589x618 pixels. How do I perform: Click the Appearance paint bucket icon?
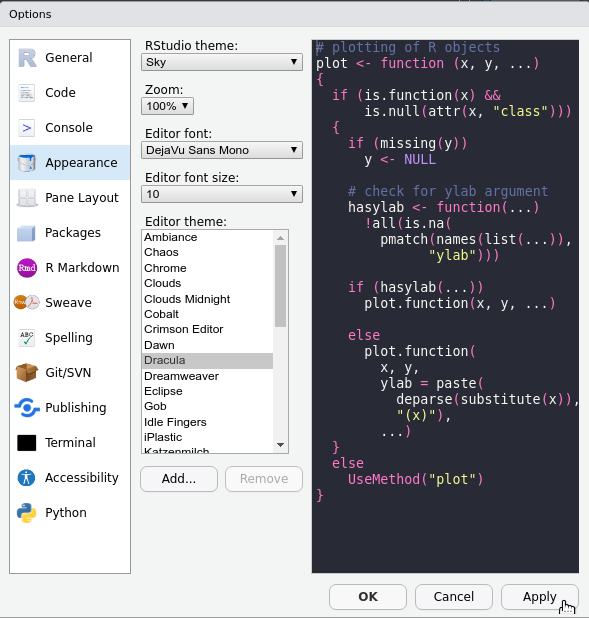pyautogui.click(x=27, y=163)
